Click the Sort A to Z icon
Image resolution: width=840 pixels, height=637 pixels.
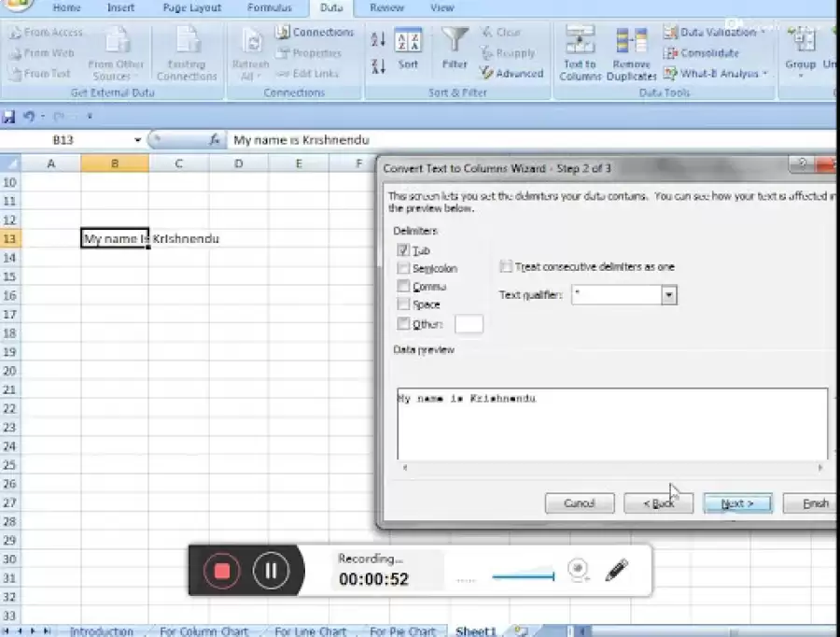click(x=378, y=40)
